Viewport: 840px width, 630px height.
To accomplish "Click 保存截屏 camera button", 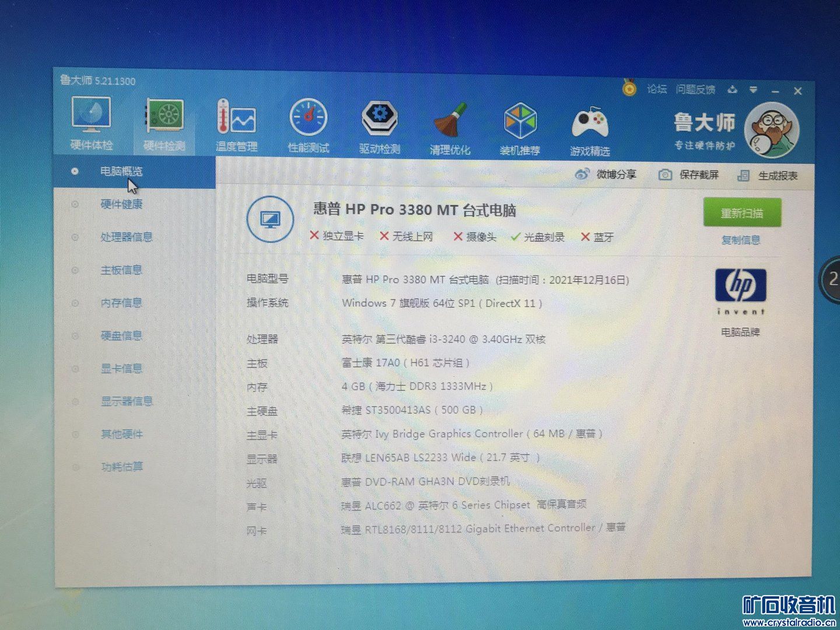I will (689, 174).
